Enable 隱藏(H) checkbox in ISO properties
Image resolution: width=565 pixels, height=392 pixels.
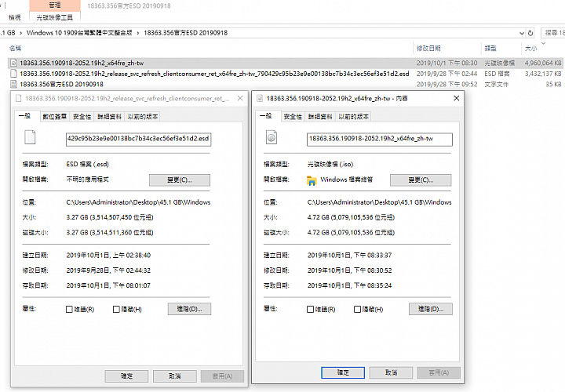358,309
